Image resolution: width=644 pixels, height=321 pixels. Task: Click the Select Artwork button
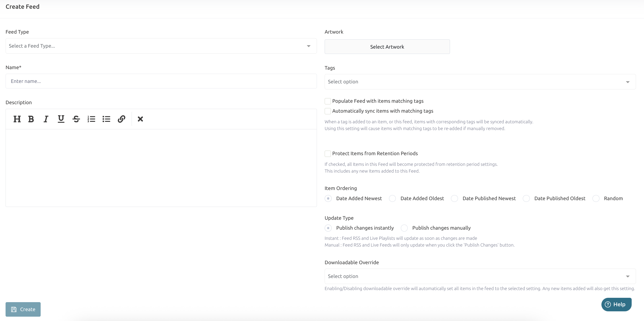[387, 47]
